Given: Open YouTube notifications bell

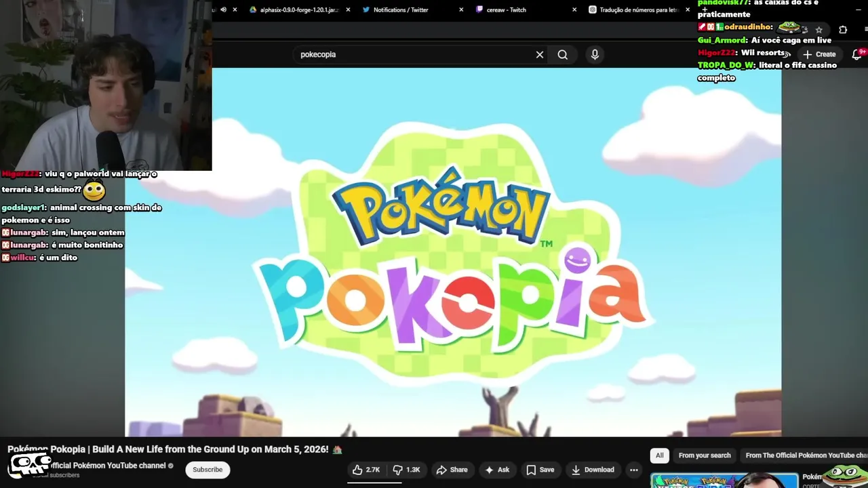Looking at the screenshot, I should pos(857,54).
